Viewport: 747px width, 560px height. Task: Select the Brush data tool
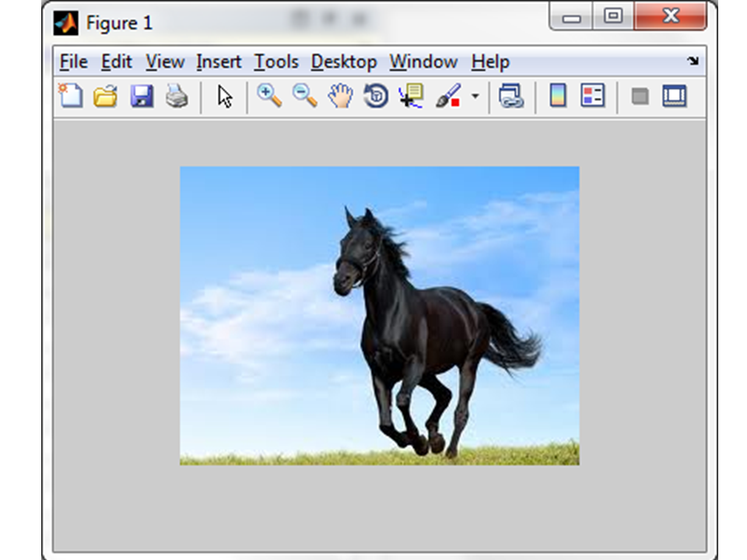(448, 96)
